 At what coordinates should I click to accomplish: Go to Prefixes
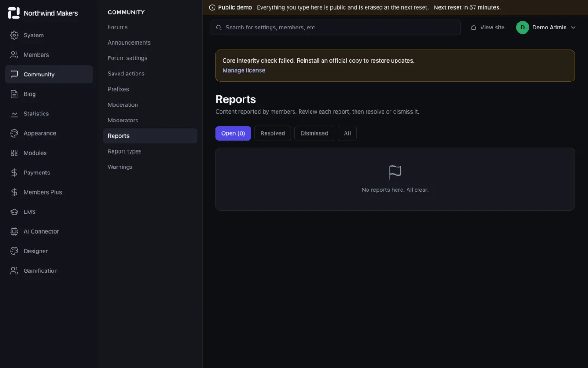150,89
